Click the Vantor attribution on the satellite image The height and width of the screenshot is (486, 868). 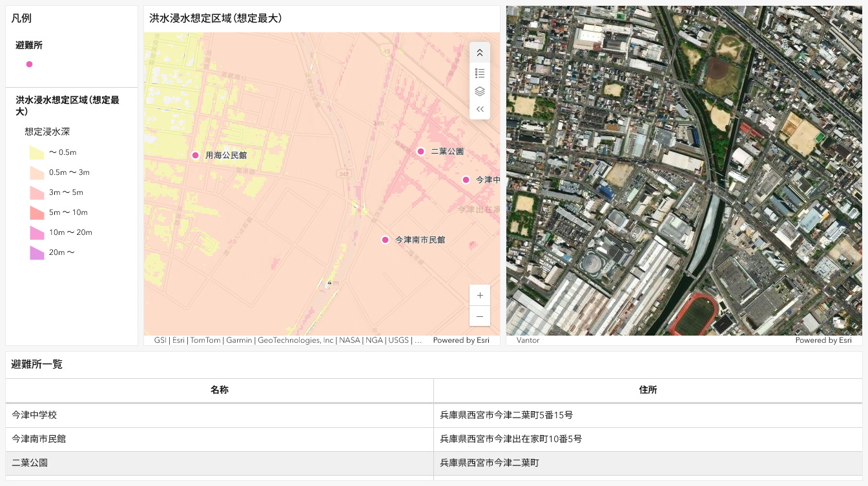tap(528, 340)
